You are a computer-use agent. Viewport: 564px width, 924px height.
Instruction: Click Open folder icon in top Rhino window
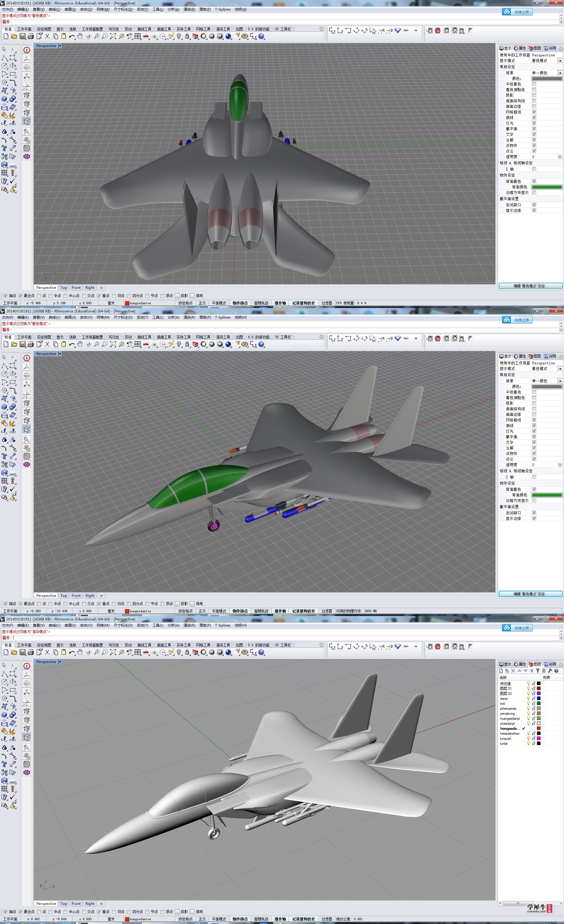coord(14,36)
